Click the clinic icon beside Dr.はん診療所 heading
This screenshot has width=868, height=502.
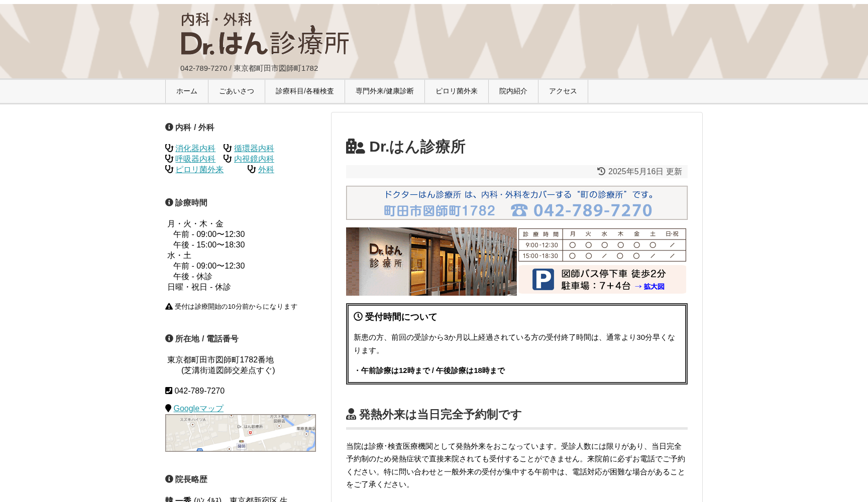(354, 147)
